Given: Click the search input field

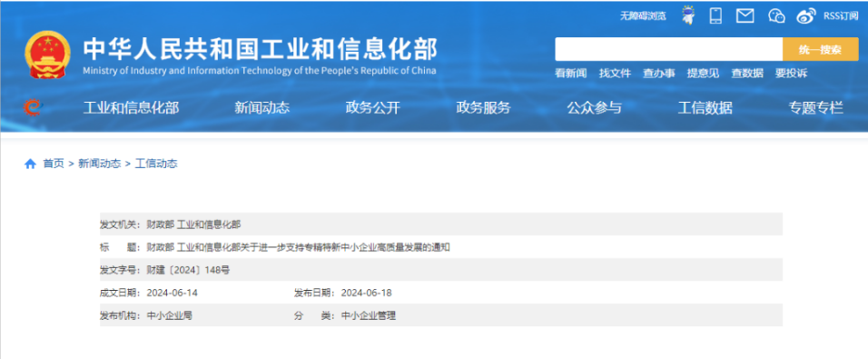Looking at the screenshot, I should [669, 49].
